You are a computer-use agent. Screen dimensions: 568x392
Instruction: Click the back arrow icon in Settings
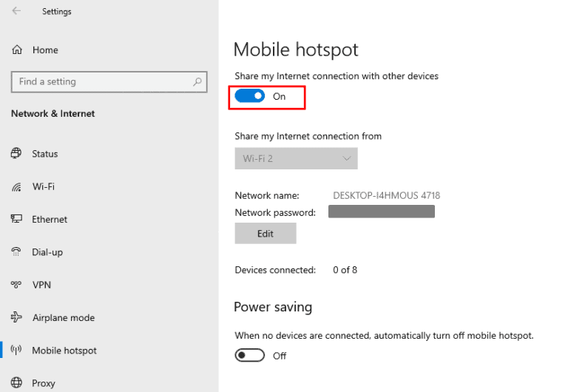coord(16,11)
